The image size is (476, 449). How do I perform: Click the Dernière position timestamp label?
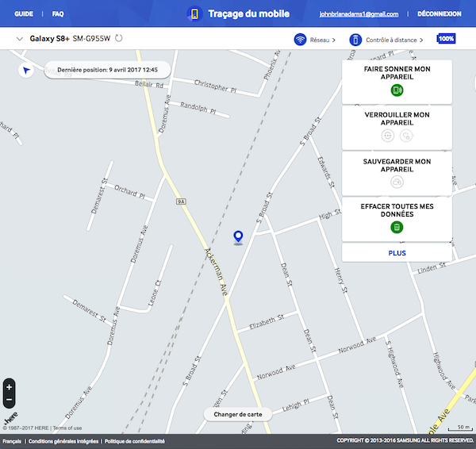107,70
